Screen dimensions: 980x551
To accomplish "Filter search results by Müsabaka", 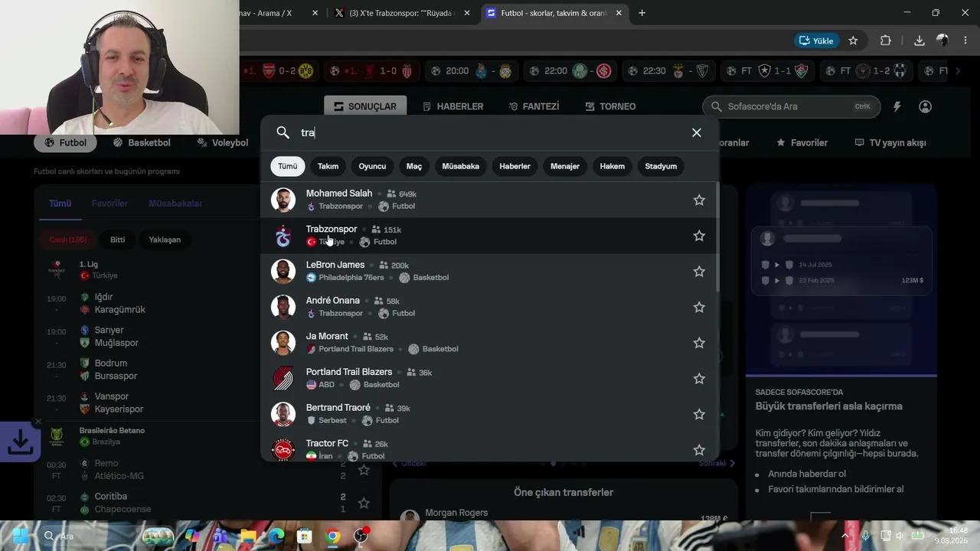I will [x=460, y=166].
